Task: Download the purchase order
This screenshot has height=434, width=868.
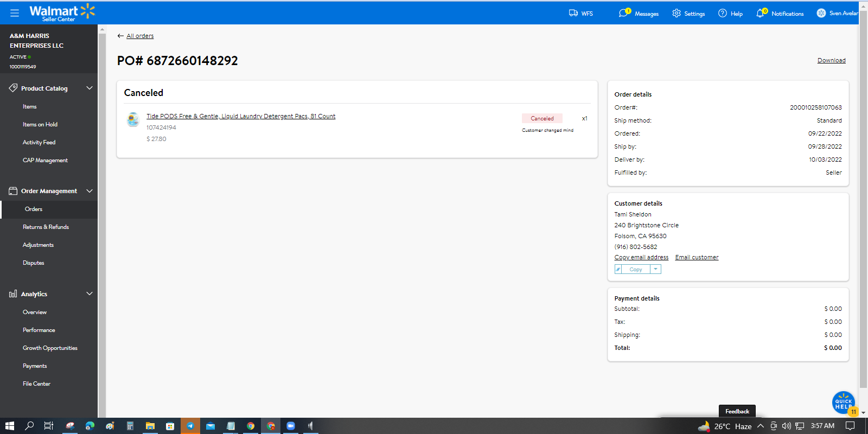Action: click(x=831, y=60)
